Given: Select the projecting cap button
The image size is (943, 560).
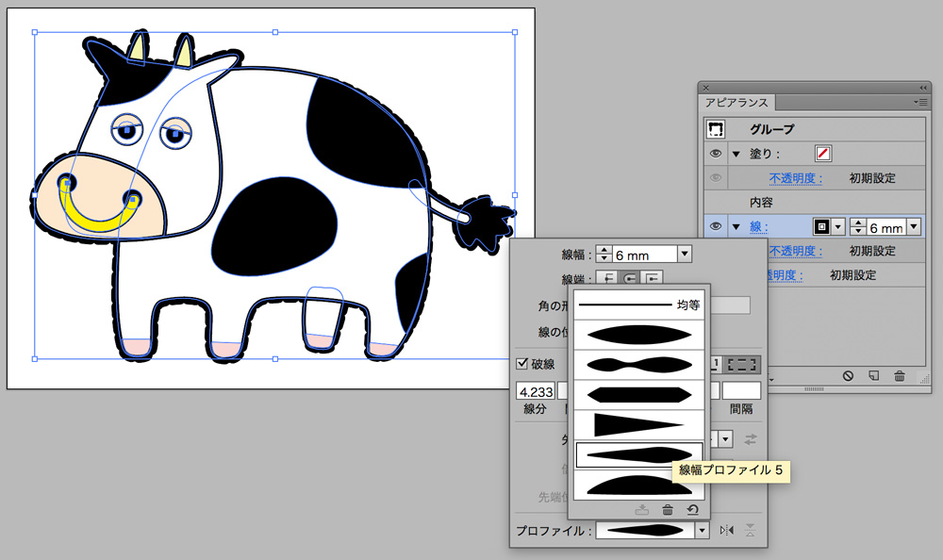Looking at the screenshot, I should click(651, 278).
